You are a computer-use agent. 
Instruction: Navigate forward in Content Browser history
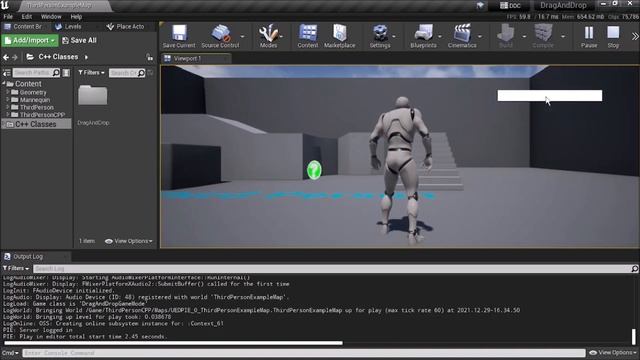15,57
